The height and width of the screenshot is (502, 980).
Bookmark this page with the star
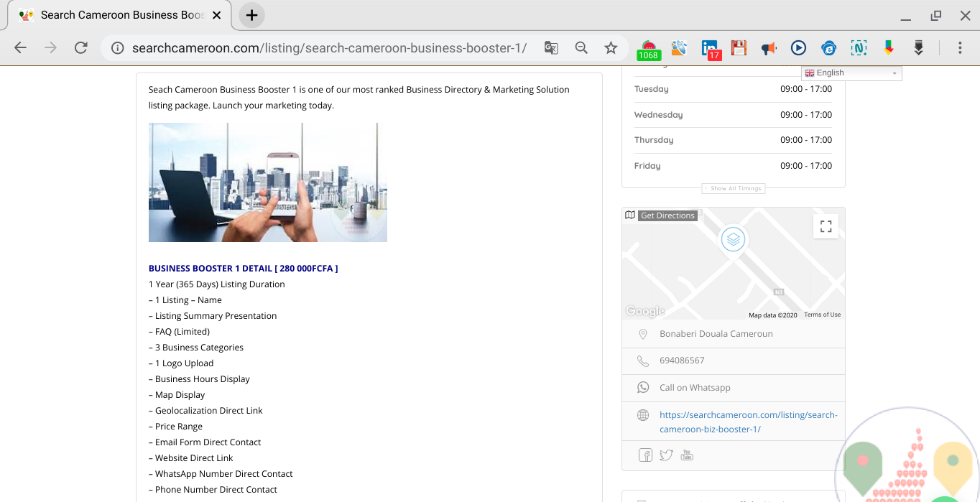611,48
